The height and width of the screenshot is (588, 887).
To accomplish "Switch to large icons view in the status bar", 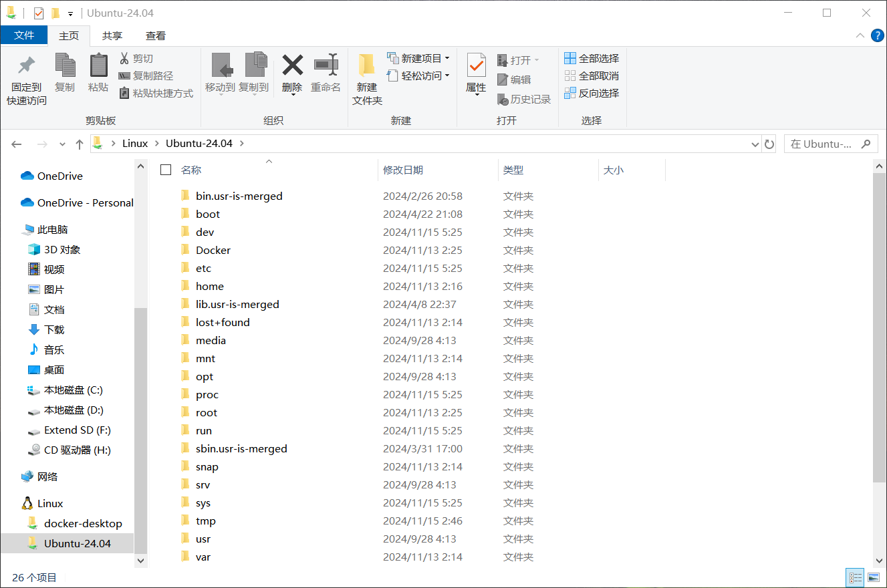I will click(x=874, y=577).
